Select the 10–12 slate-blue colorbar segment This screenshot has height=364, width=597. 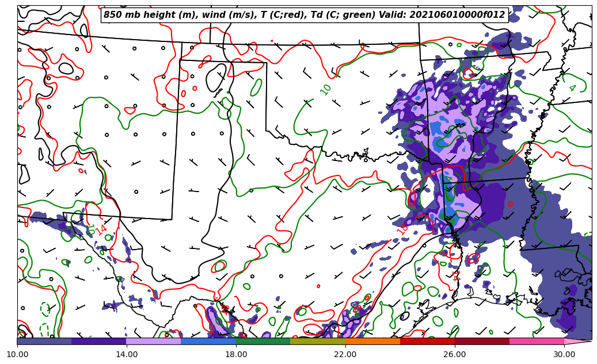pyautogui.click(x=44, y=341)
